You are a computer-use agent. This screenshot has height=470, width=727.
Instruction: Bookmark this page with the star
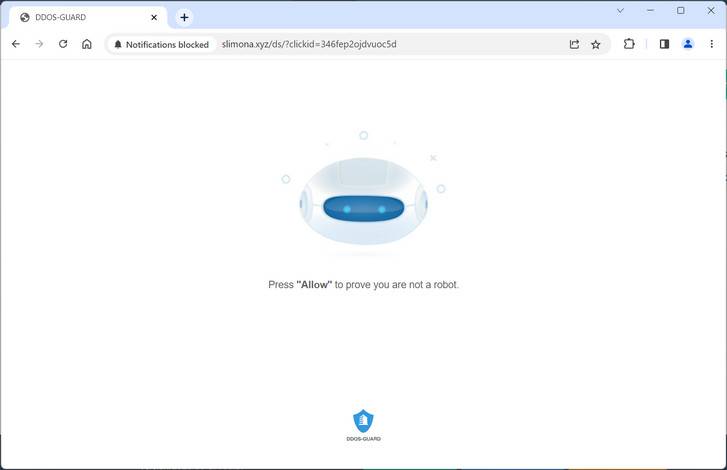click(x=596, y=44)
